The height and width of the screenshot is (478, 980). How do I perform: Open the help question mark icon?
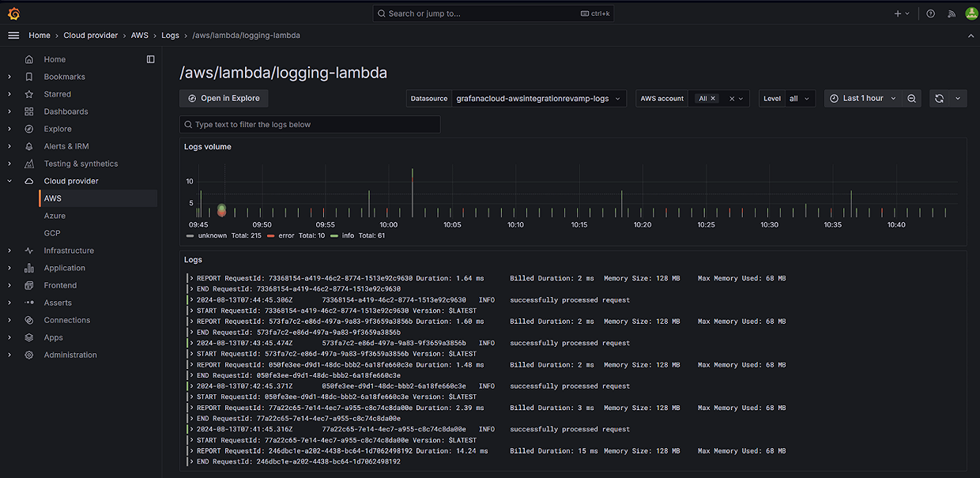[x=930, y=13]
